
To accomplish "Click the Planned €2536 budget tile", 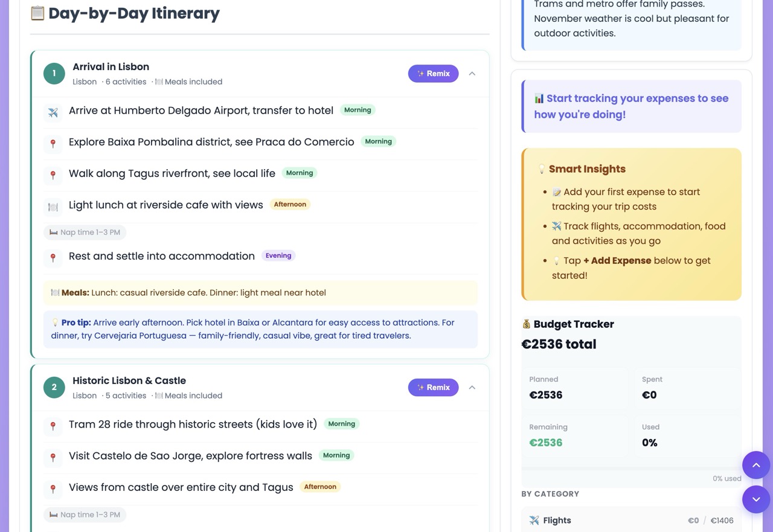I will [x=576, y=388].
